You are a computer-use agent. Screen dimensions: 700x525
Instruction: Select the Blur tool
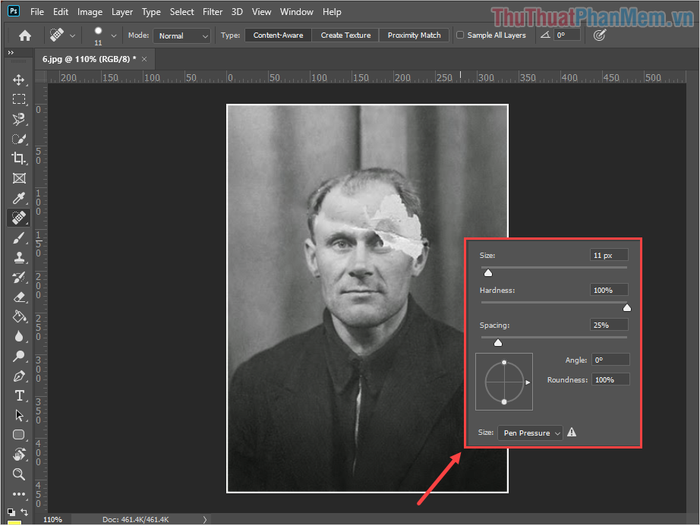(19, 336)
